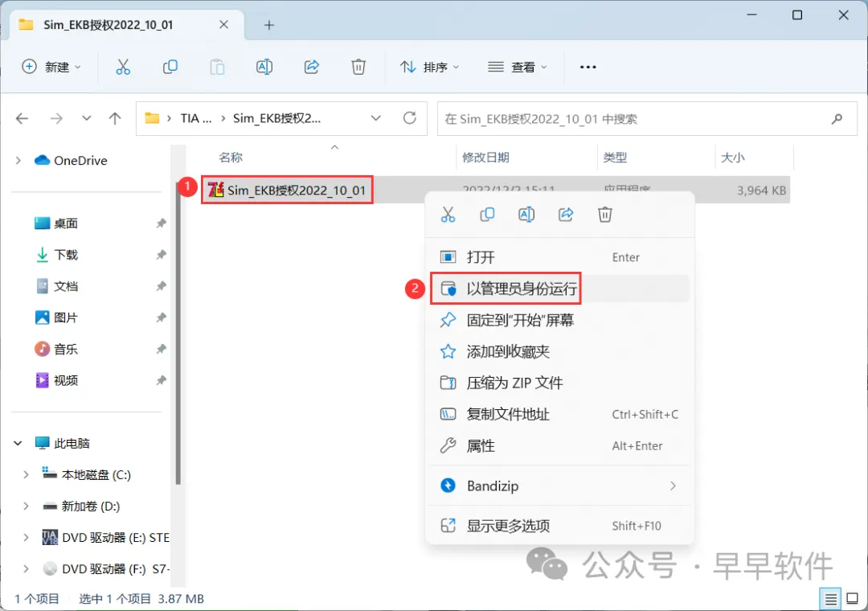Copy via the context menu copy icon
This screenshot has width=868, height=611.
pyautogui.click(x=487, y=215)
